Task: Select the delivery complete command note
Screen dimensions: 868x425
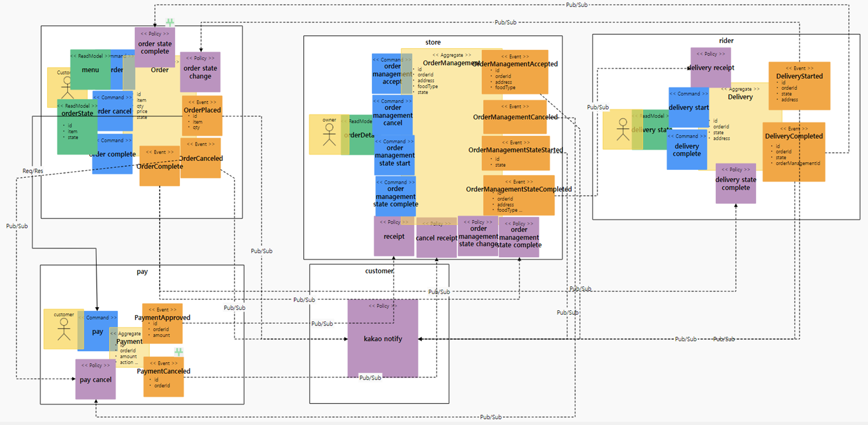Action: click(687, 149)
